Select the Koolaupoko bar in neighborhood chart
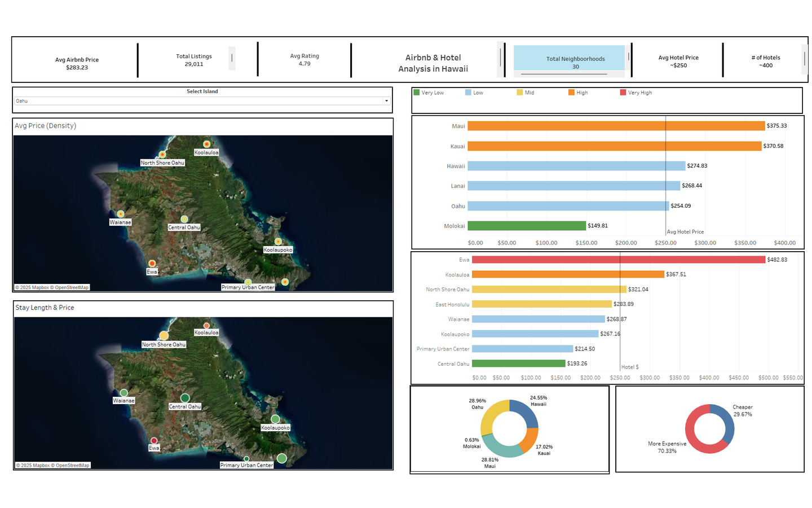The image size is (812, 508). (535, 334)
